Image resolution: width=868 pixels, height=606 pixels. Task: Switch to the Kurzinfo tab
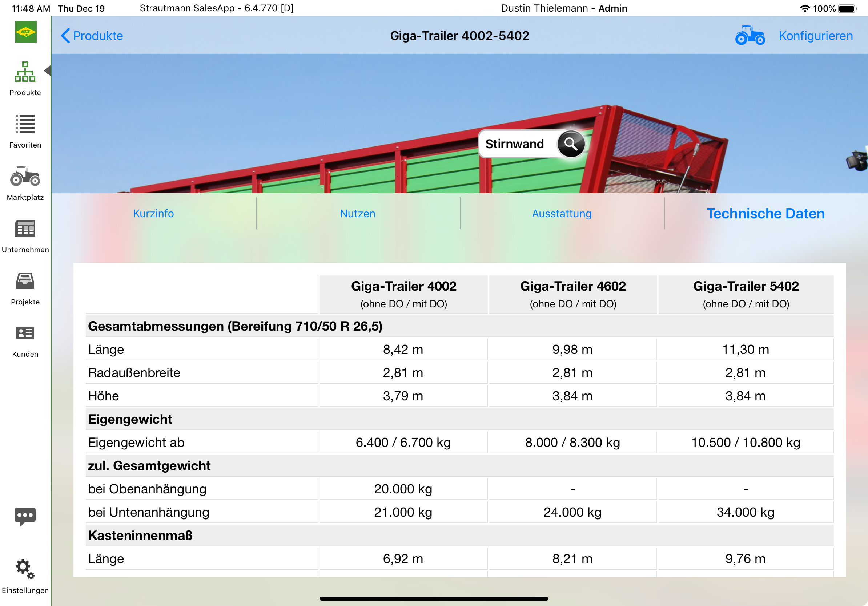(153, 214)
